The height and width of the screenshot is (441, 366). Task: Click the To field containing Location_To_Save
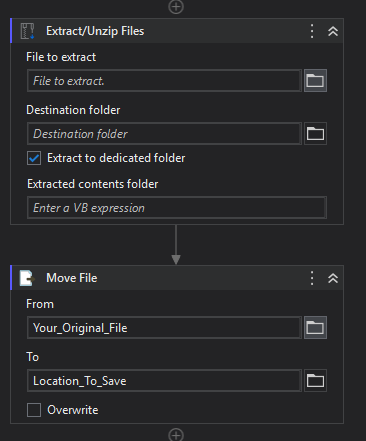coord(164,381)
